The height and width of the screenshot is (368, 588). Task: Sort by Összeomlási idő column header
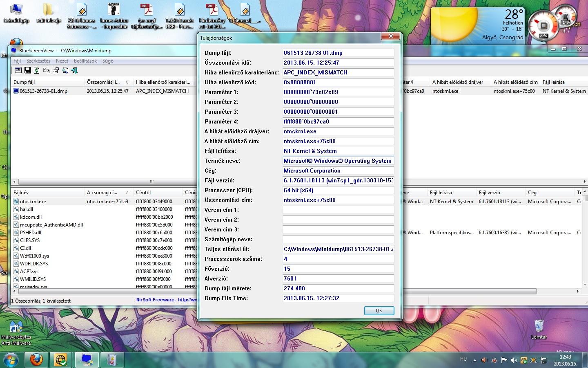(109, 82)
